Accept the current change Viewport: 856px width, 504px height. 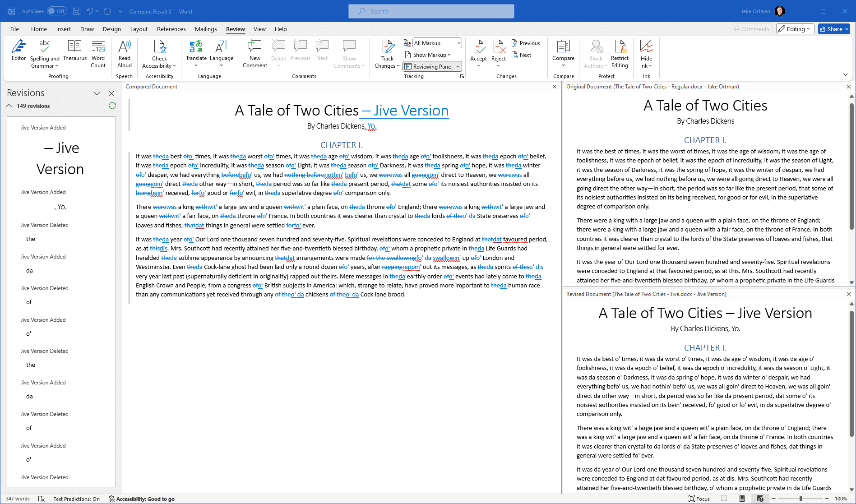point(478,50)
